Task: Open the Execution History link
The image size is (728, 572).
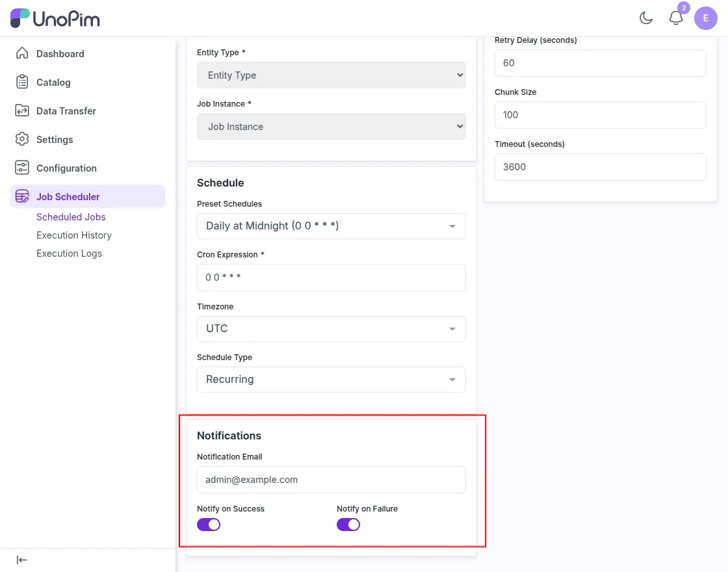Action: 74,235
